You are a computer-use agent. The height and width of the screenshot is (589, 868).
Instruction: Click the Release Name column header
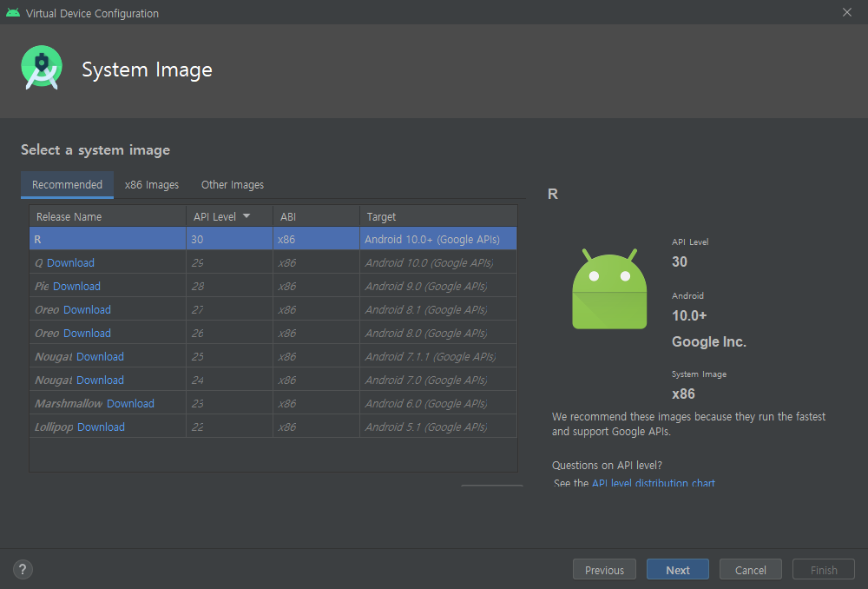108,216
